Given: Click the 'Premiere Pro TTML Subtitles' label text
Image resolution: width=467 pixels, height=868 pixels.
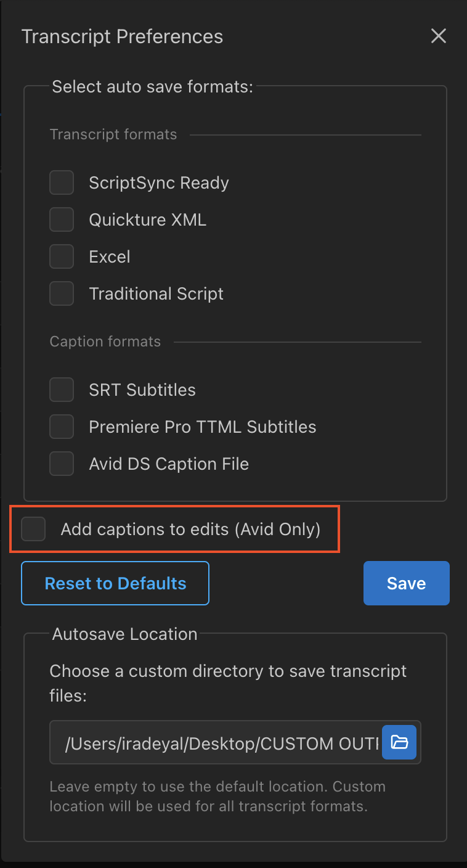Looking at the screenshot, I should (x=203, y=427).
